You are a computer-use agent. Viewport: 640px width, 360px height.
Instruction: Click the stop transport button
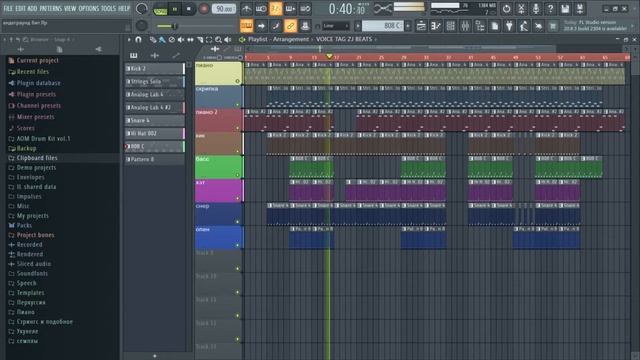[x=189, y=9]
